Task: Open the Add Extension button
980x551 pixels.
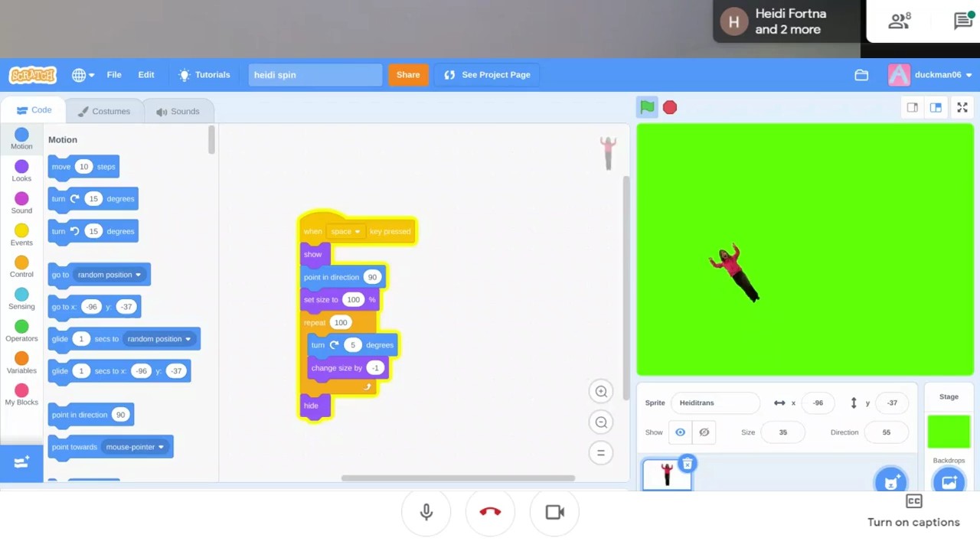Action: click(x=21, y=462)
